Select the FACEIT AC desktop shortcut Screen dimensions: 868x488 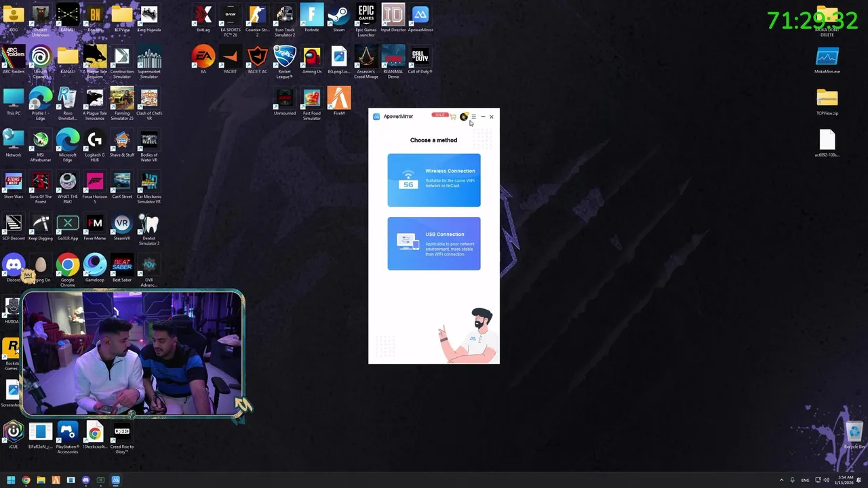pos(258,60)
